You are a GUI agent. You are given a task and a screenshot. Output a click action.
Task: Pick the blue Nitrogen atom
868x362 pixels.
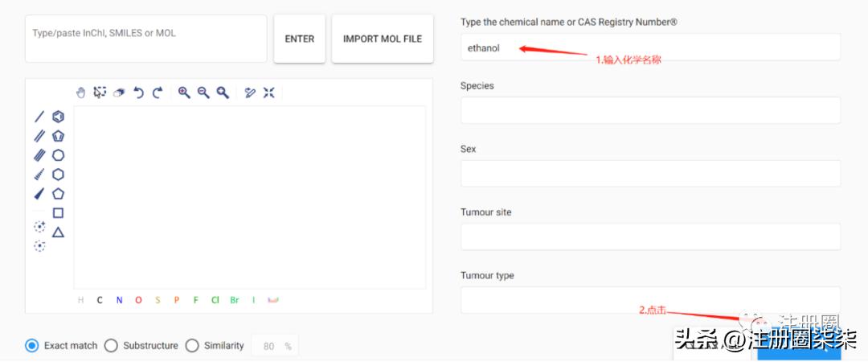click(119, 301)
